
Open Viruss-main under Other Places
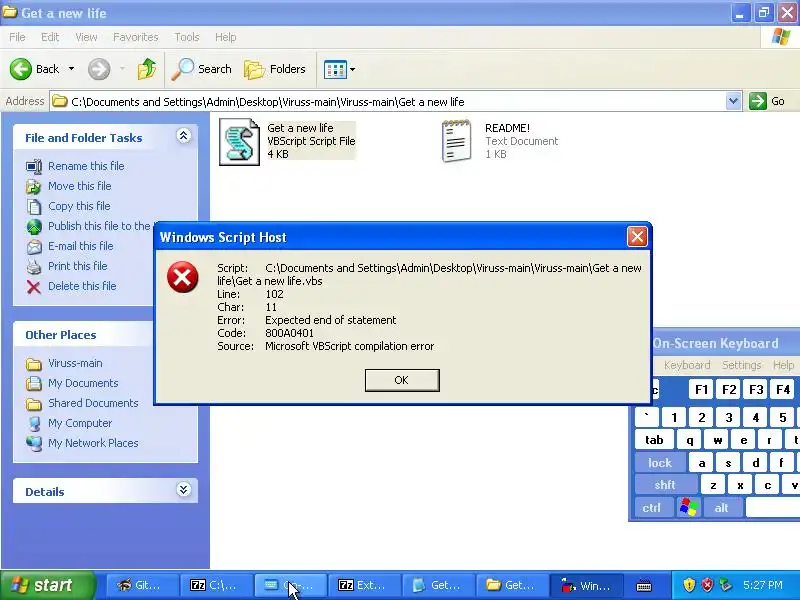[75, 363]
